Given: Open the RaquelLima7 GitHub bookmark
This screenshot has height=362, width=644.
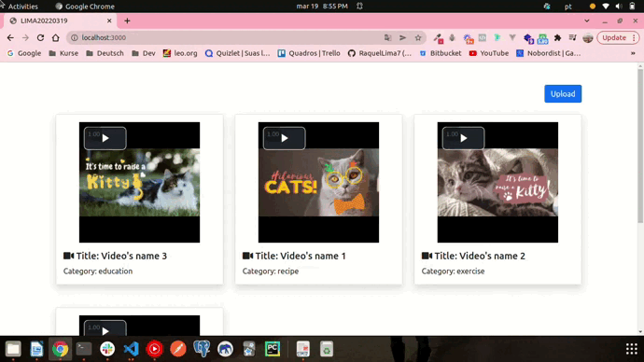Looking at the screenshot, I should (380, 53).
